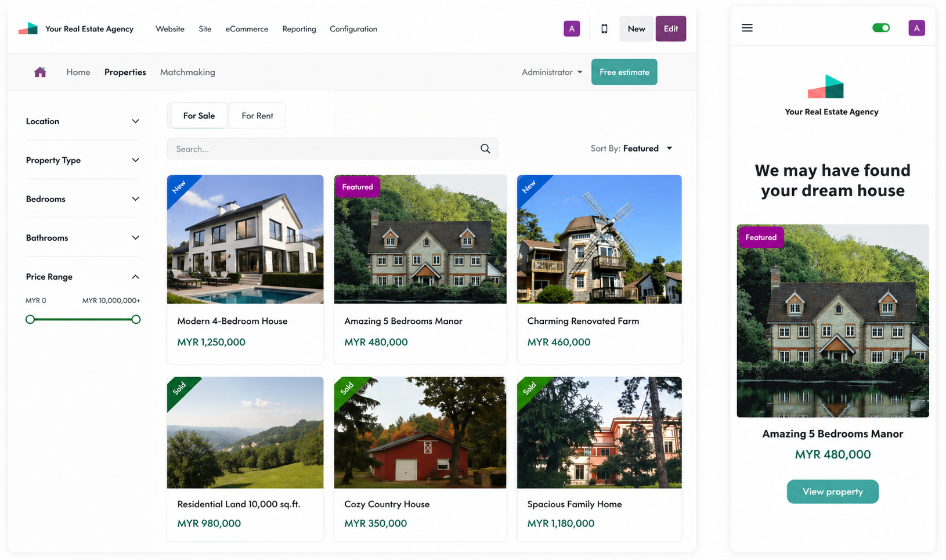946x560 pixels.
Task: Open the hamburger menu in mobile preview
Action: point(747,28)
